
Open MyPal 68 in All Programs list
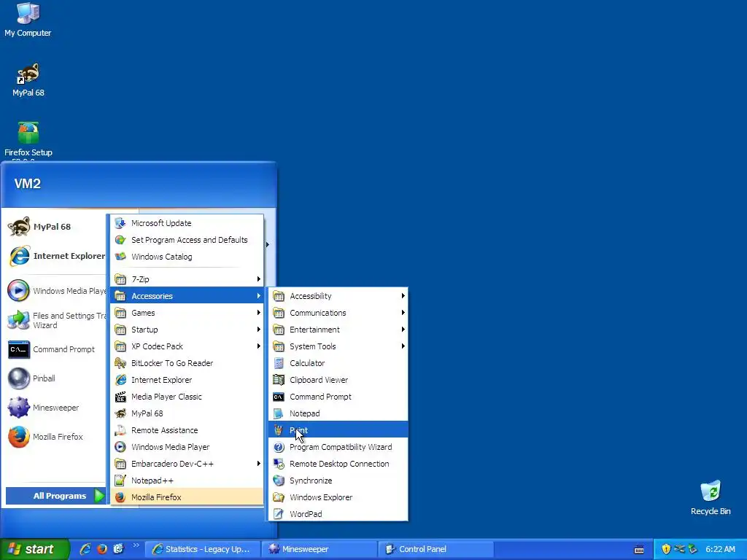(x=187, y=413)
